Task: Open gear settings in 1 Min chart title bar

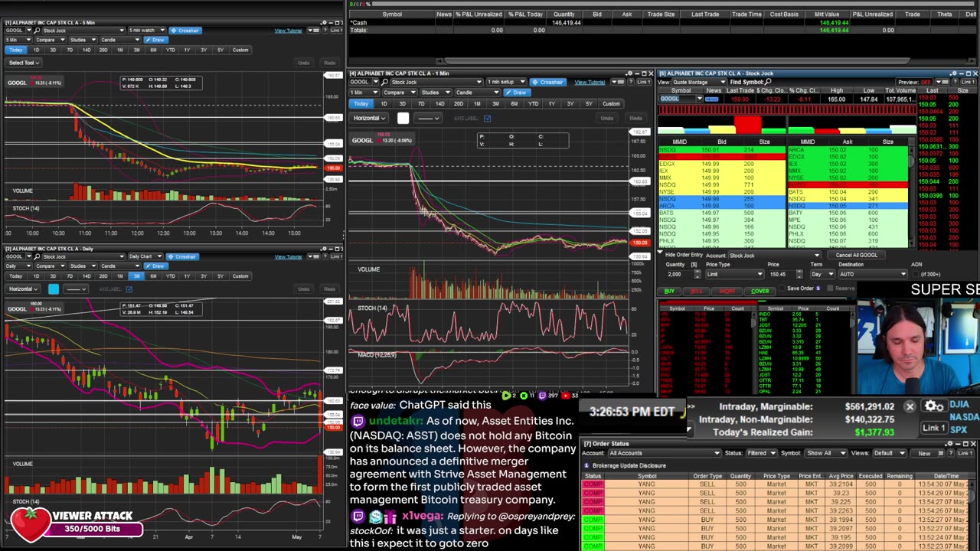Action: point(629,73)
